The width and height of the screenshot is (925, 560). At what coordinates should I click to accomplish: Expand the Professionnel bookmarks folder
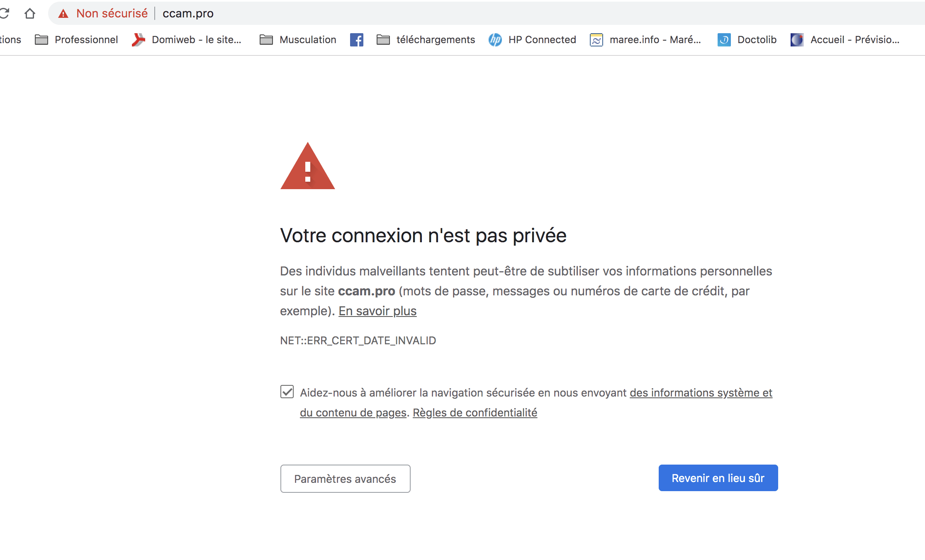(76, 40)
